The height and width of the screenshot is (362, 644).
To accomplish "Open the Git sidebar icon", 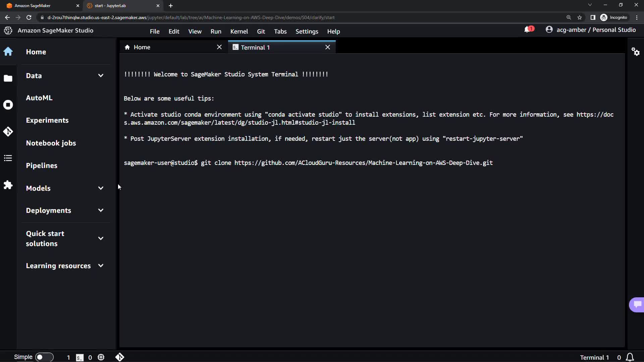I will pos(8,131).
